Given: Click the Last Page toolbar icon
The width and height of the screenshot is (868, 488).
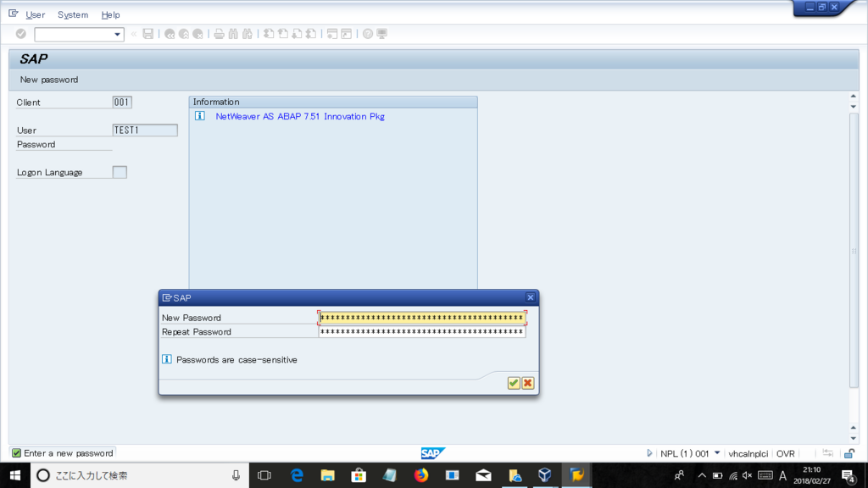Looking at the screenshot, I should tap(311, 34).
